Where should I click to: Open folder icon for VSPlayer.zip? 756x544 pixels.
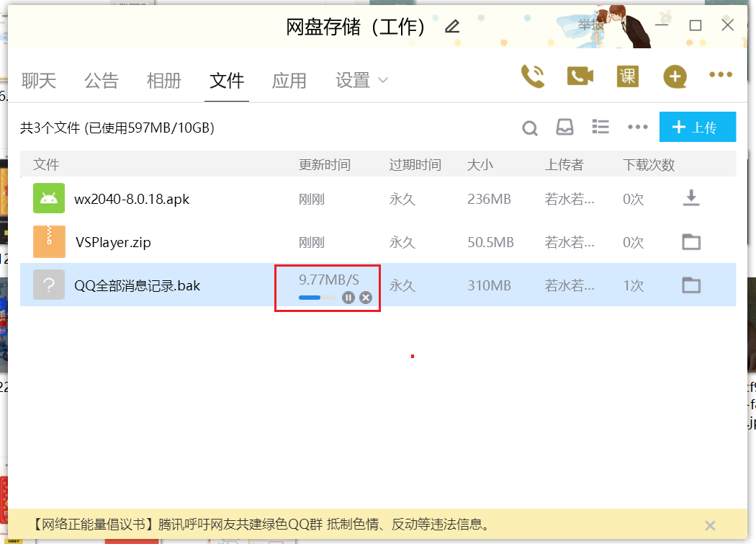(x=690, y=242)
